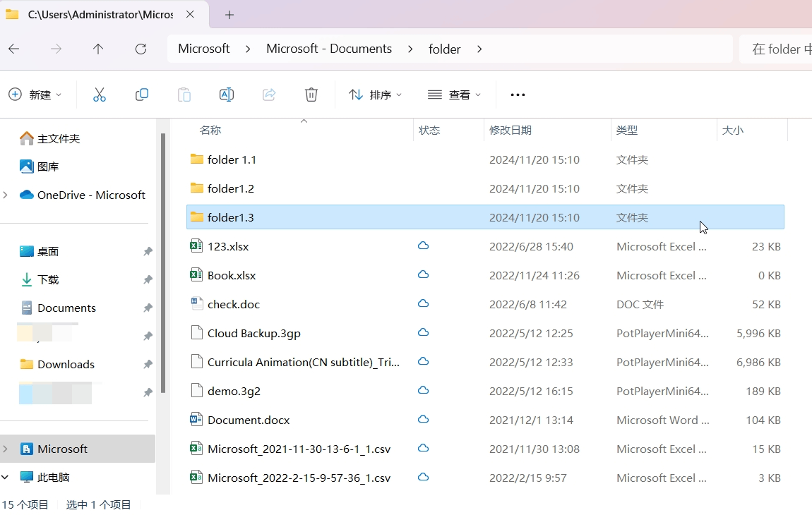Sort by the 状态 column header
The height and width of the screenshot is (515, 812).
click(x=429, y=131)
